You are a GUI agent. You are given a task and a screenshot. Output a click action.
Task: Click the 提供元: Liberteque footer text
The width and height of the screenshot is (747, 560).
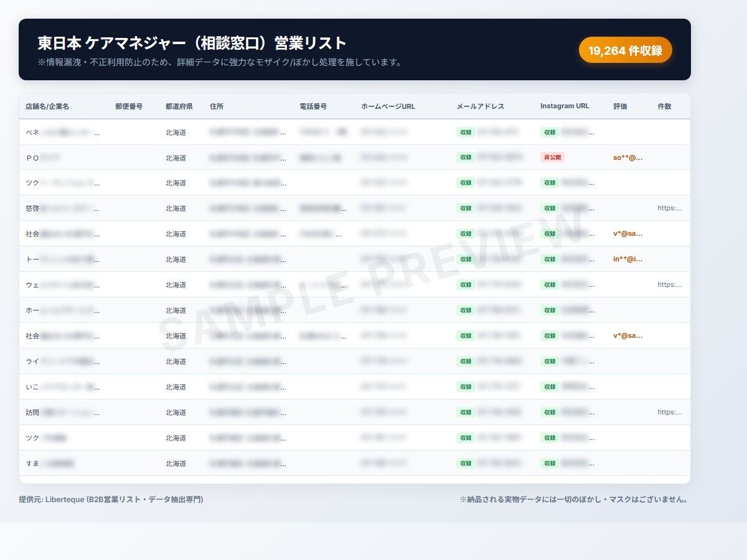[111, 499]
